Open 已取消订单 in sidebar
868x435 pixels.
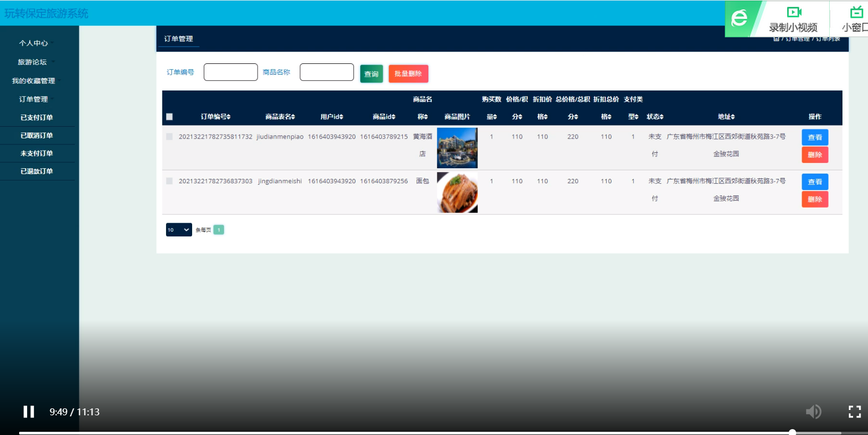click(x=37, y=135)
